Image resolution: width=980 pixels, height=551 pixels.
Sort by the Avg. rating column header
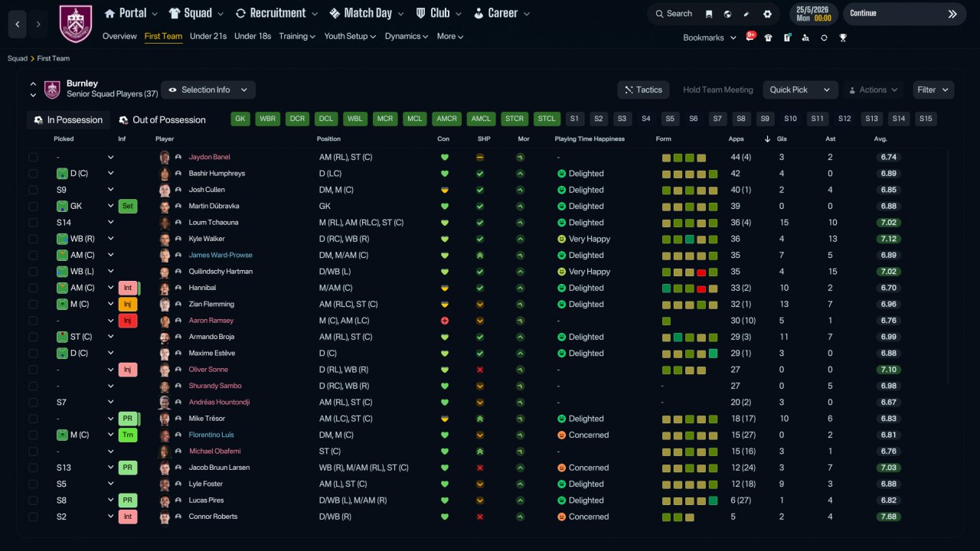point(880,139)
